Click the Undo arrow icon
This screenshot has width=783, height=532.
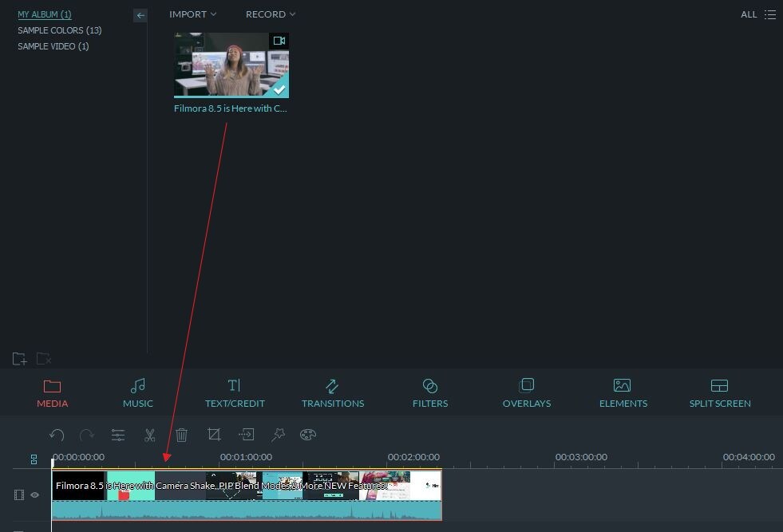coord(57,435)
